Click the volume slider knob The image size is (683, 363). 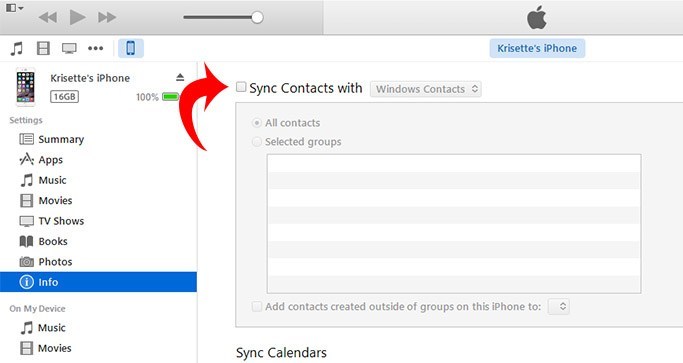click(257, 17)
